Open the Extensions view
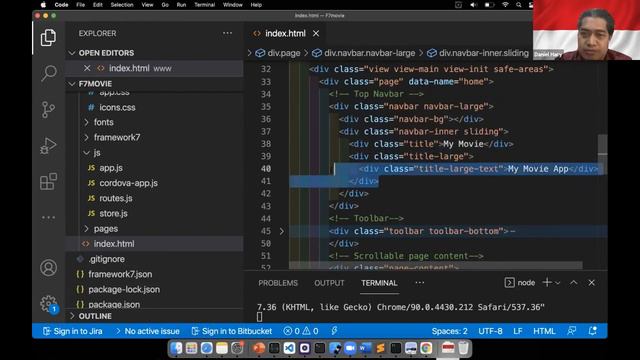Viewport: 640px width, 360px height. point(48,181)
